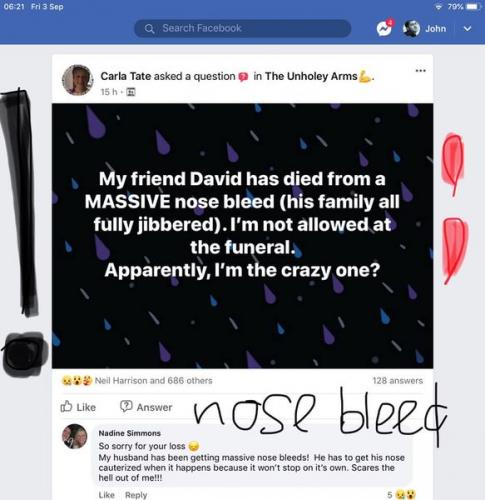The image size is (485, 500).
Task: View reaction emojis next to Neil Harrison
Action: [77, 380]
